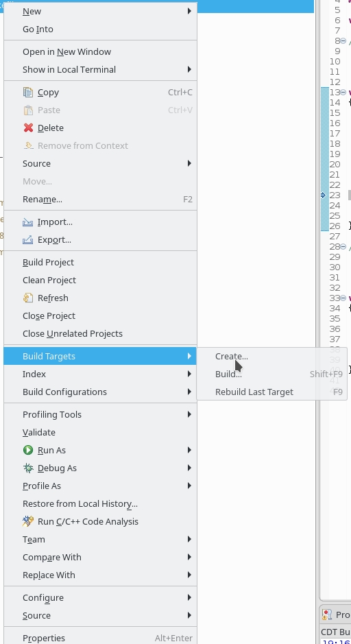351x644 pixels.
Task: Collapse the fold marker at line 28
Action: (343, 246)
